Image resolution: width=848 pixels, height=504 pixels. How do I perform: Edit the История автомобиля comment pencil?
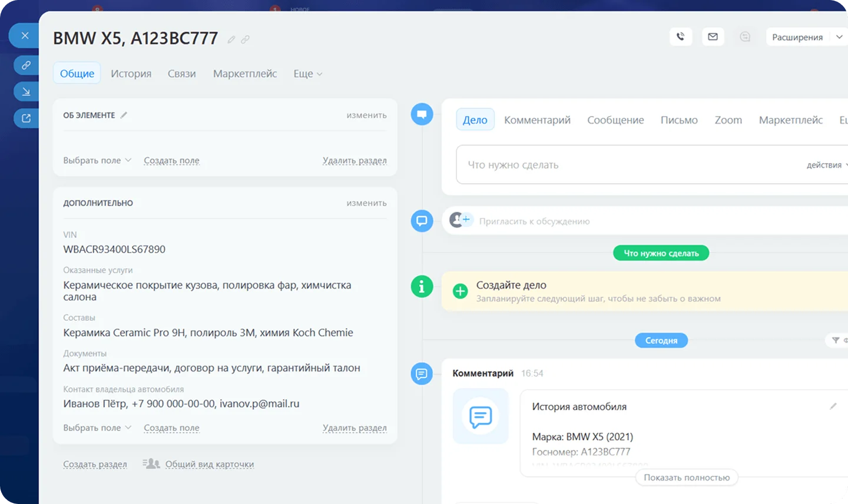pos(833,406)
